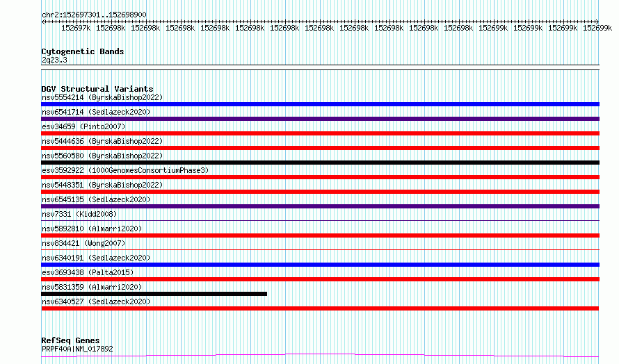Select red bar under esv3592922
Viewport: 619px width, 364px height.
point(320,177)
